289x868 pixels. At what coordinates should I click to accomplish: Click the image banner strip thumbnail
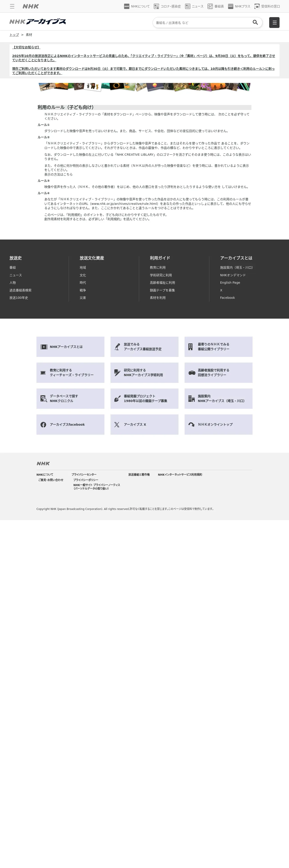click(145, 87)
